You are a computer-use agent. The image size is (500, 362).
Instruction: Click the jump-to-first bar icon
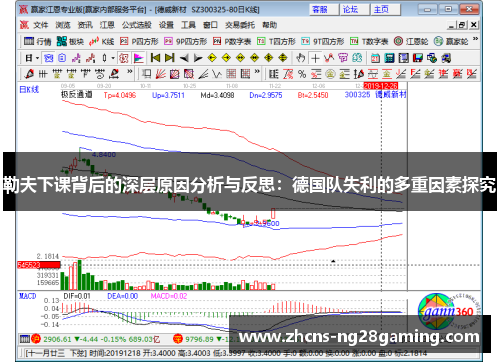click(155, 58)
